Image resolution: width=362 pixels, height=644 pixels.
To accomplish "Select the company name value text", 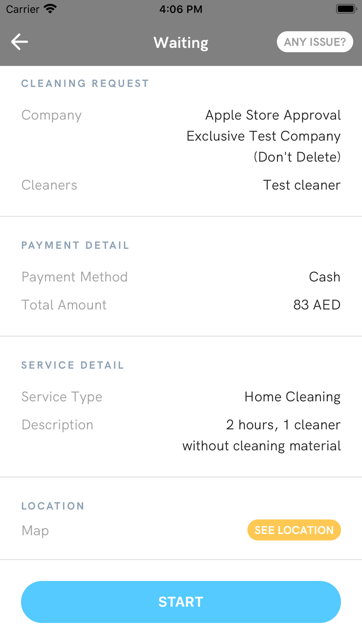I will 264,136.
